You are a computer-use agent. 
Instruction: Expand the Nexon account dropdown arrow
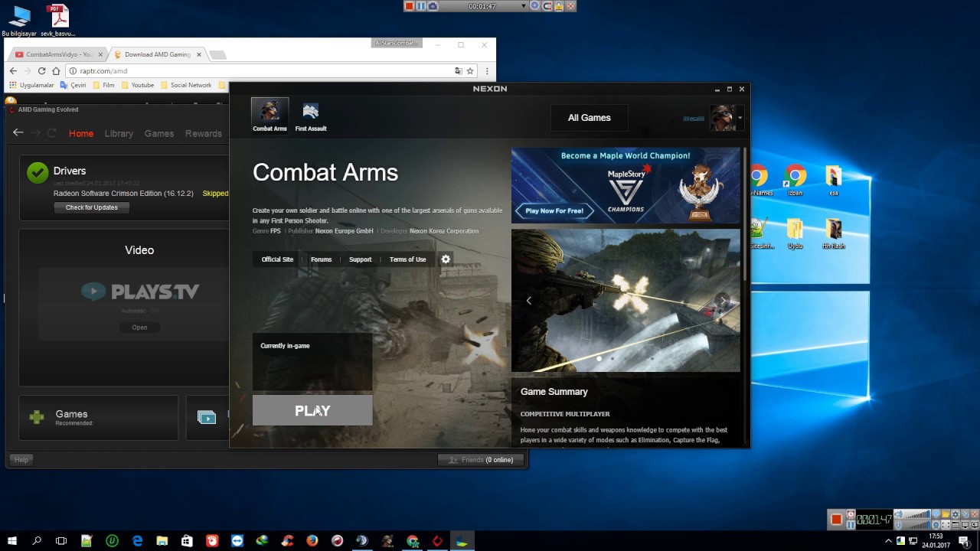740,119
